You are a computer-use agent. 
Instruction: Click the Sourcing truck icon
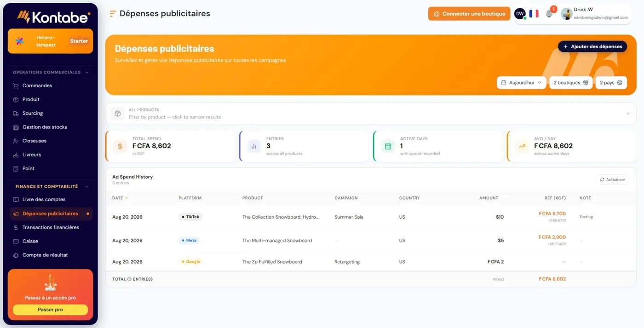pos(16,113)
